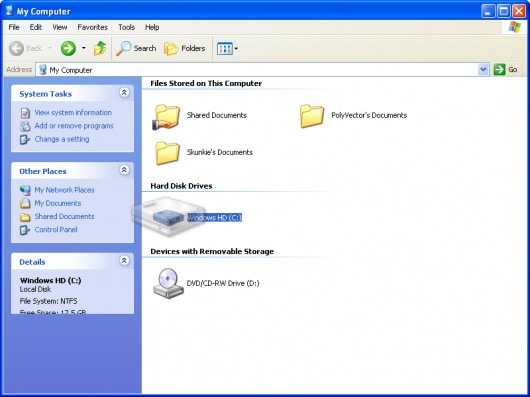Click the green Forward arrow button
The height and width of the screenshot is (397, 530).
click(68, 49)
